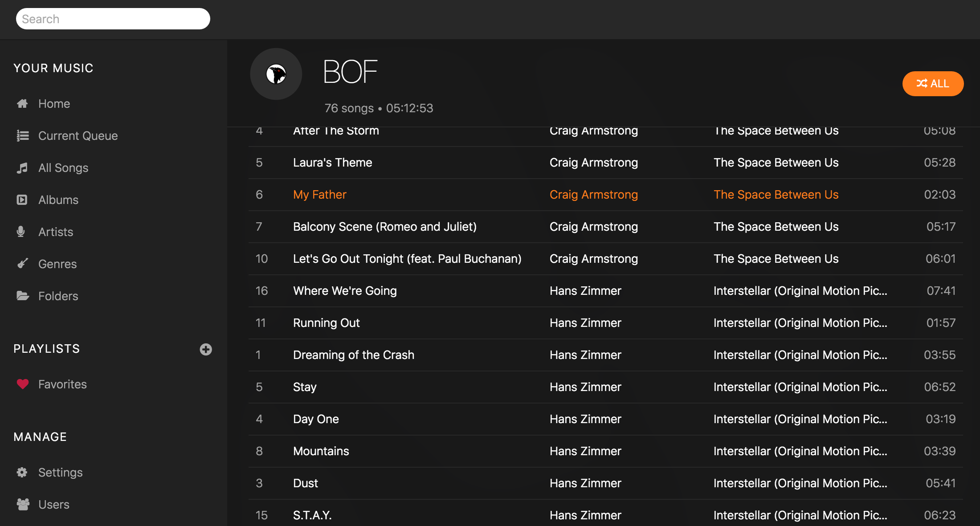This screenshot has height=526, width=980.
Task: Click the Genres guitar icon
Action: pyautogui.click(x=22, y=264)
